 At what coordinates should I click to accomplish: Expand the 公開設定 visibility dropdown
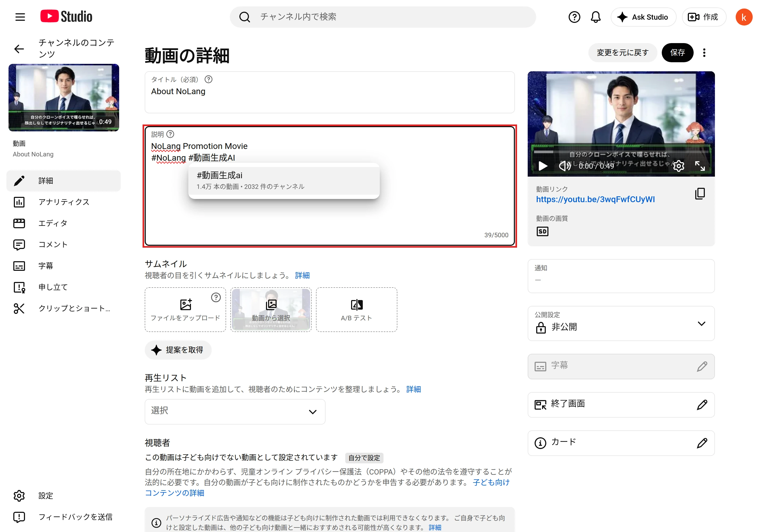click(621, 323)
